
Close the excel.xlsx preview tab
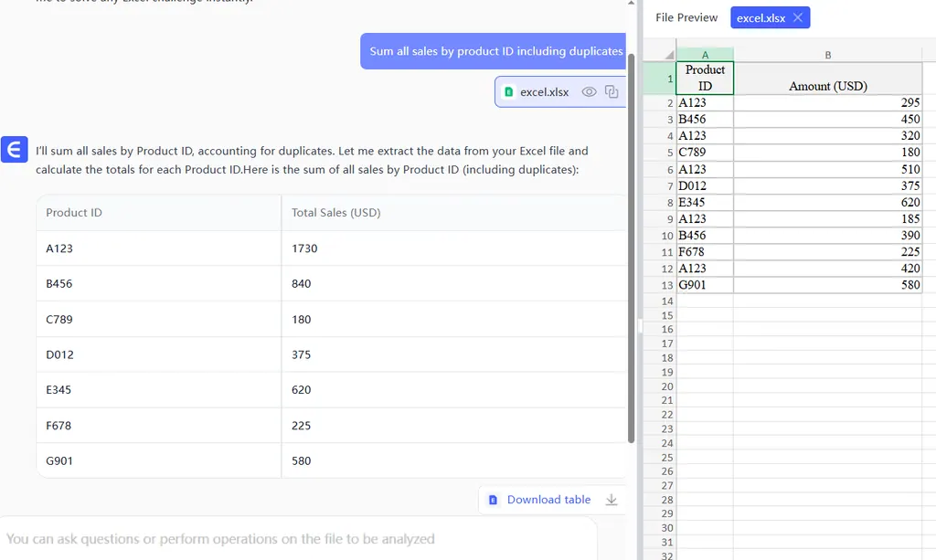point(798,17)
